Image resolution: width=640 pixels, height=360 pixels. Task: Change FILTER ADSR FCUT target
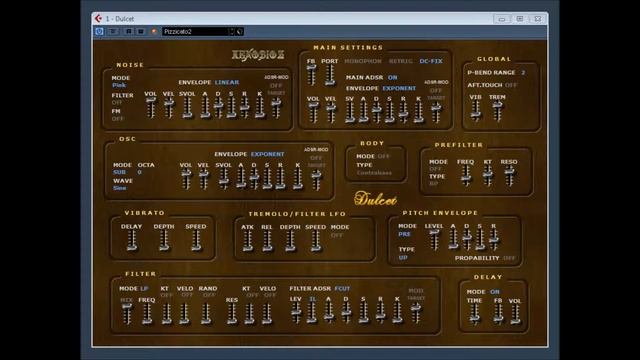pyautogui.click(x=342, y=289)
